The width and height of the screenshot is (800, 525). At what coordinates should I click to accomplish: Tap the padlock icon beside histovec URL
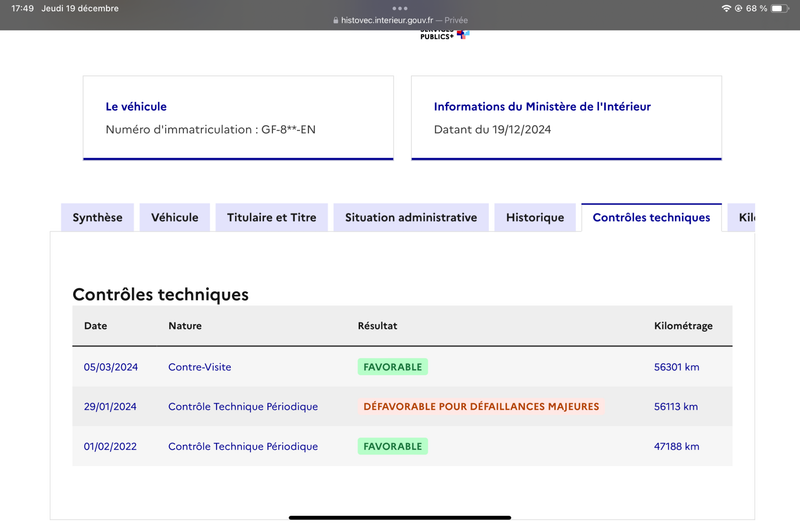pos(335,20)
